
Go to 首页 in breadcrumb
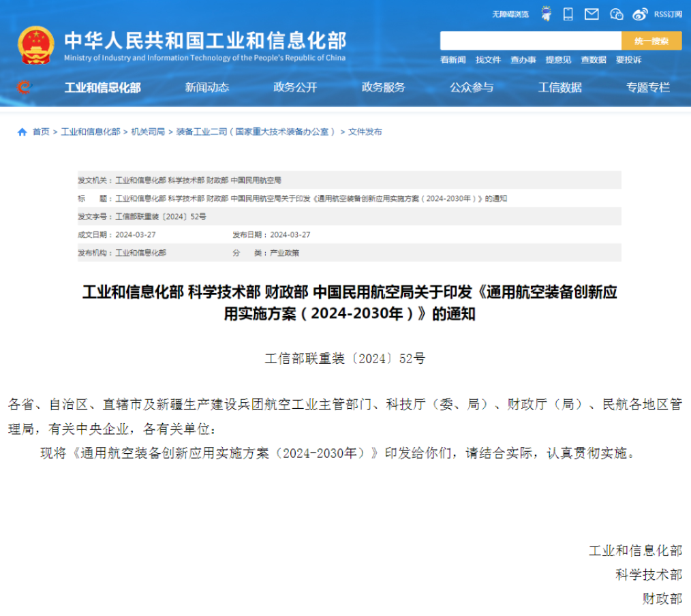[x=41, y=132]
